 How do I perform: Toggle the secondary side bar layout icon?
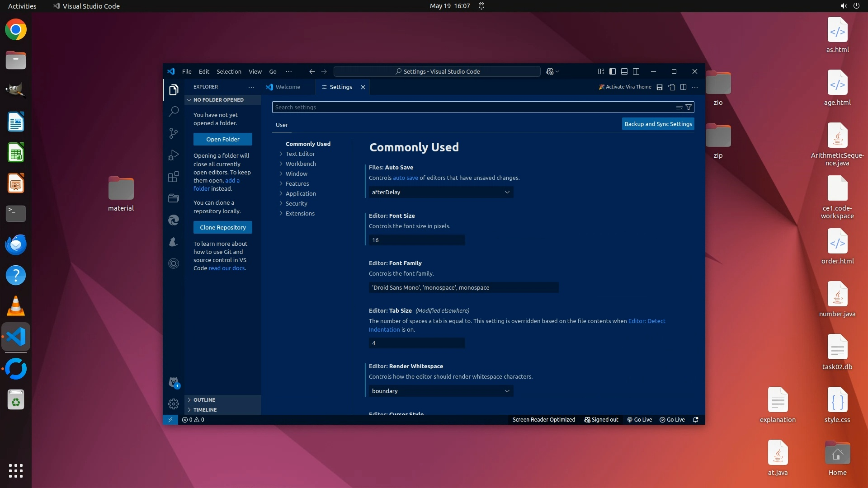pos(636,71)
